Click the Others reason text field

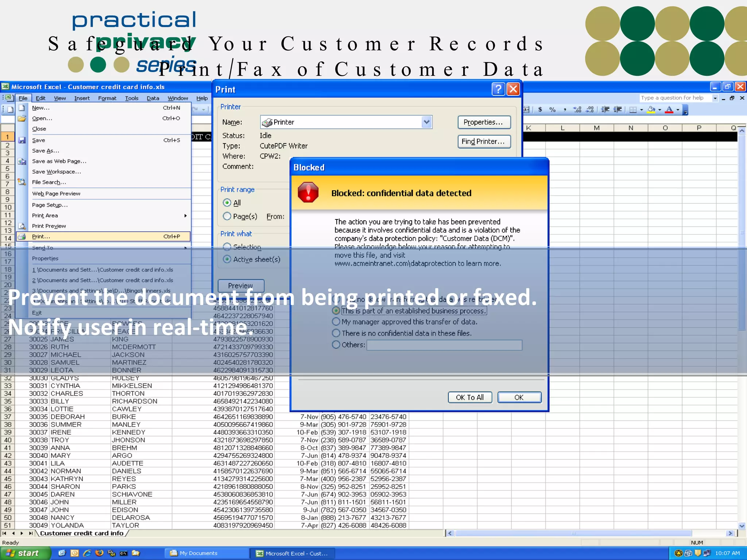coord(444,345)
